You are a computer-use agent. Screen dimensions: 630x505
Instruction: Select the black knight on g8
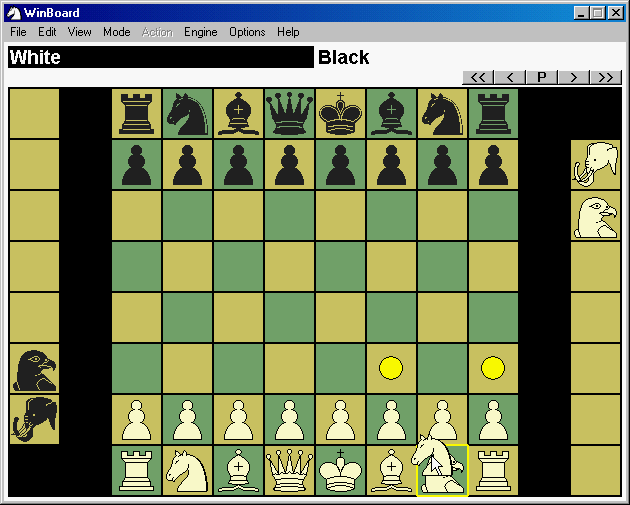[x=442, y=114]
